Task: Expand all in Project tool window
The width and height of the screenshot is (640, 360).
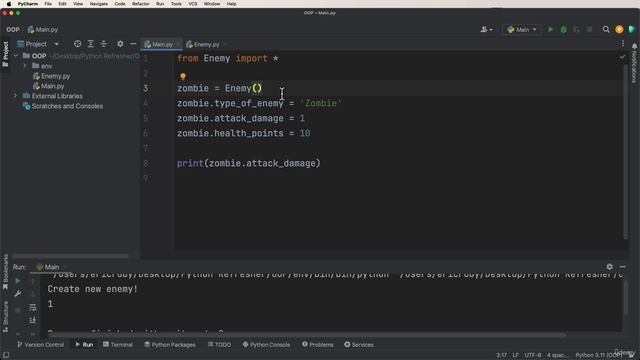Action: click(x=91, y=44)
